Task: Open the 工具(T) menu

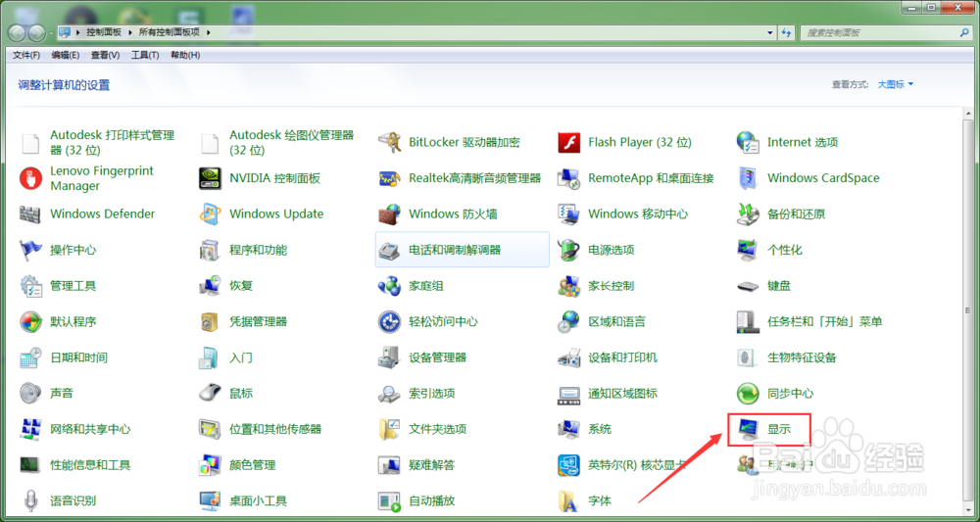Action: (x=145, y=55)
